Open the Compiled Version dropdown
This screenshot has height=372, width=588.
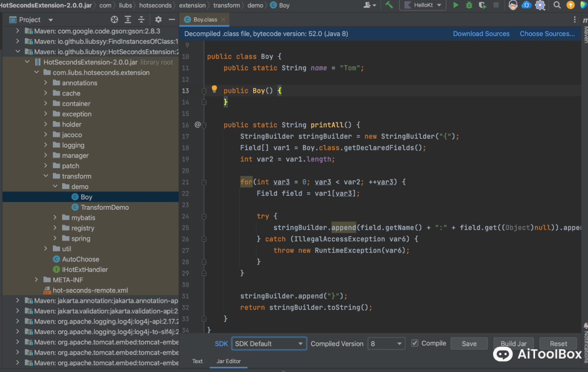386,343
